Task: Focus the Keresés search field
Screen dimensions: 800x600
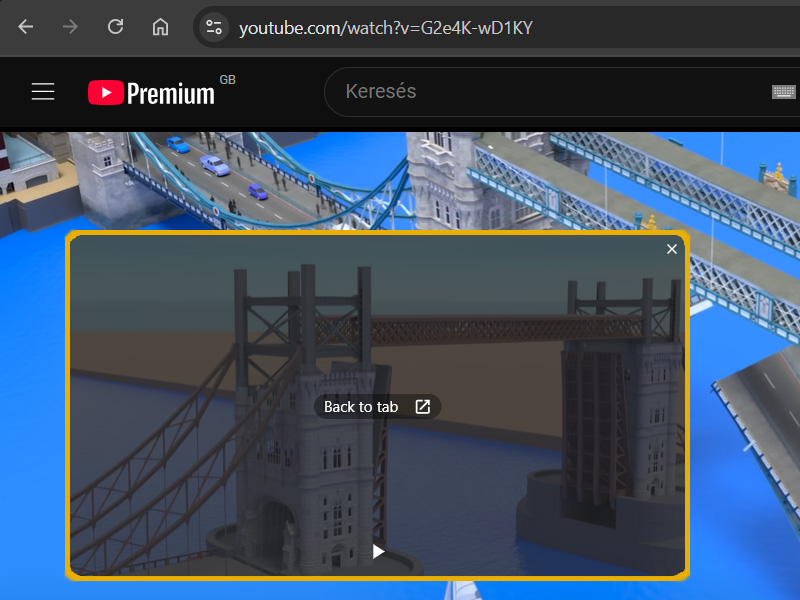Action: pyautogui.click(x=540, y=92)
